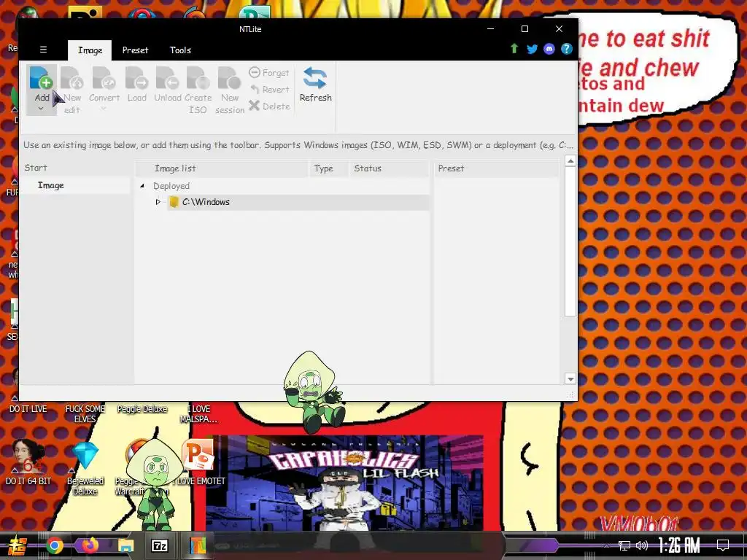Launch Firefox from the taskbar
Screen dimensions: 747x560
tap(90, 545)
